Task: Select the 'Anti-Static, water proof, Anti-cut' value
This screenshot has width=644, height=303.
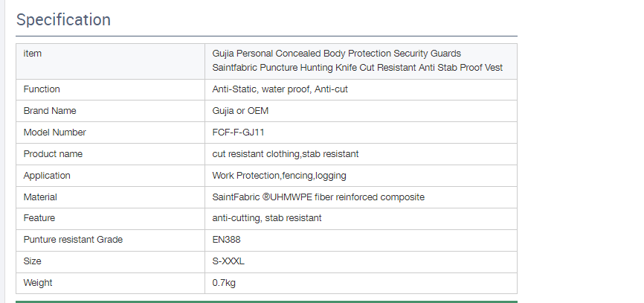Action: coord(280,89)
